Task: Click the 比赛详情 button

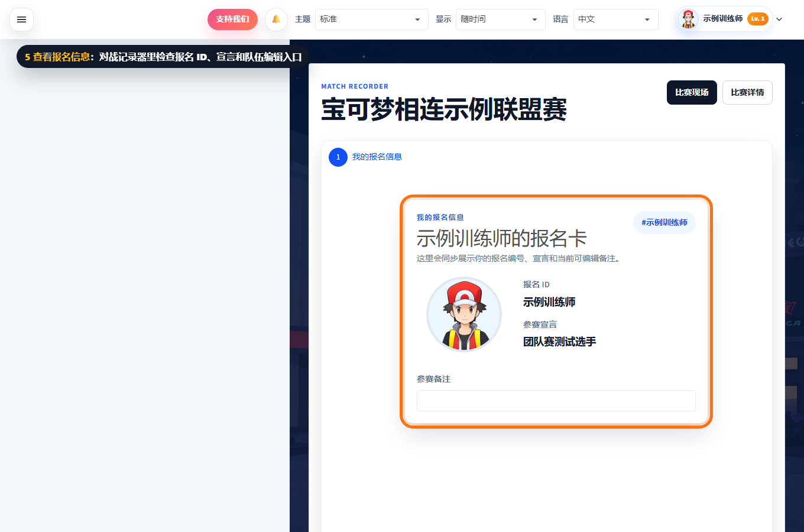Action: [x=747, y=92]
